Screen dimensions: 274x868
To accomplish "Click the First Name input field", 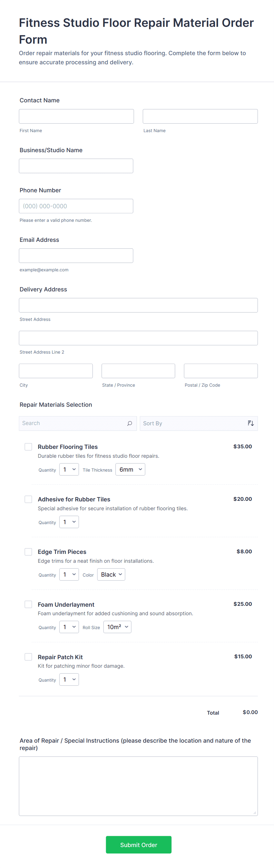I will click(76, 116).
